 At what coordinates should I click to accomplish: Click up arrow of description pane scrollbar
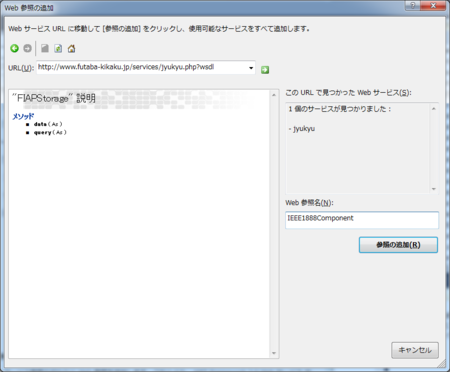click(274, 95)
